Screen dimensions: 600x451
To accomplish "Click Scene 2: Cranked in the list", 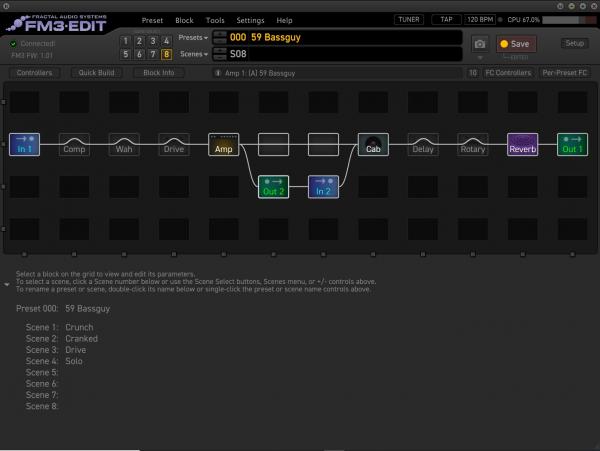I will click(62, 339).
